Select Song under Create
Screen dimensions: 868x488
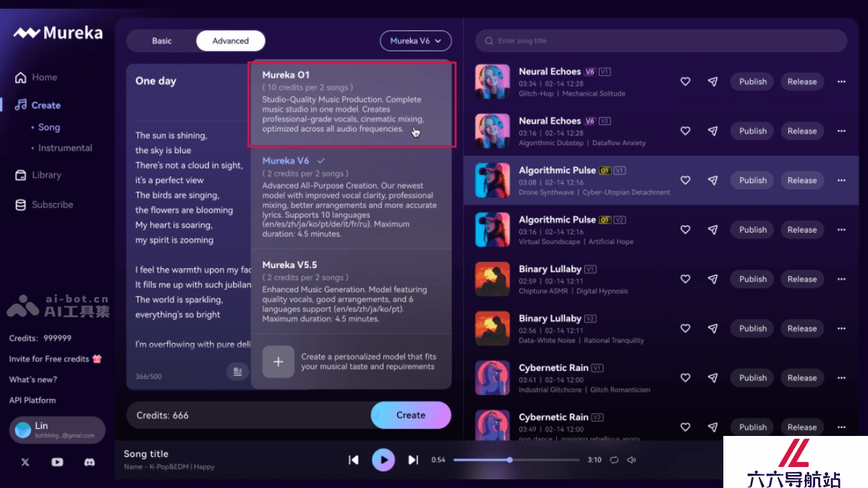[x=49, y=127]
